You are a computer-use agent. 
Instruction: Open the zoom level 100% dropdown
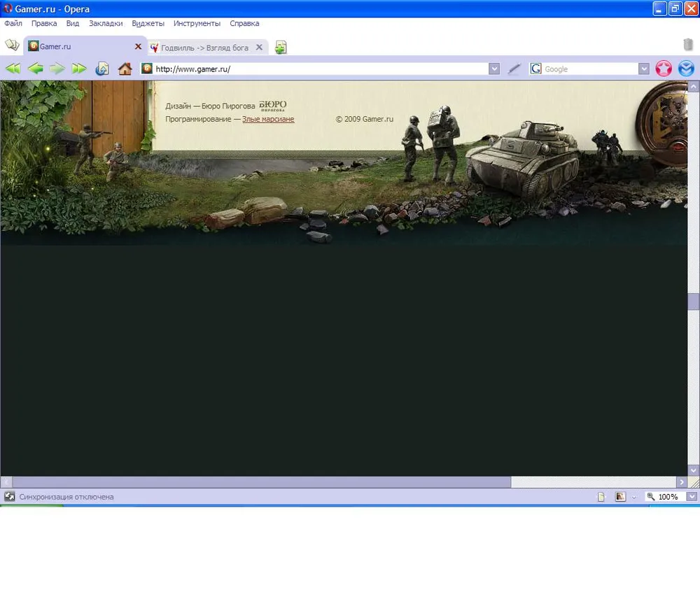pos(692,497)
